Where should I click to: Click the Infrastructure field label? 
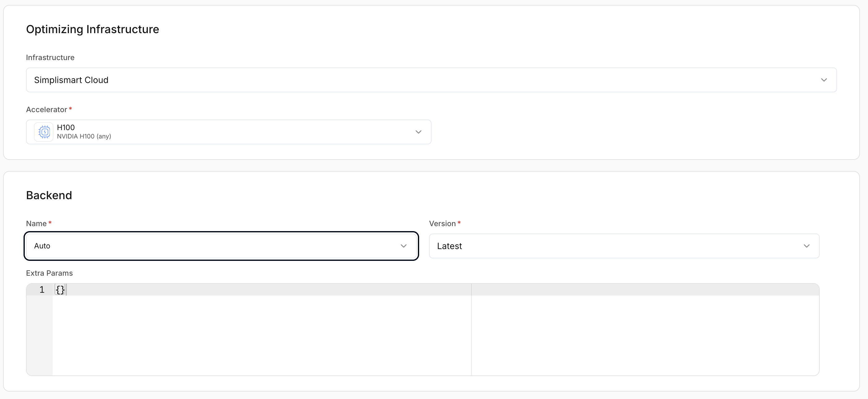[x=50, y=57]
